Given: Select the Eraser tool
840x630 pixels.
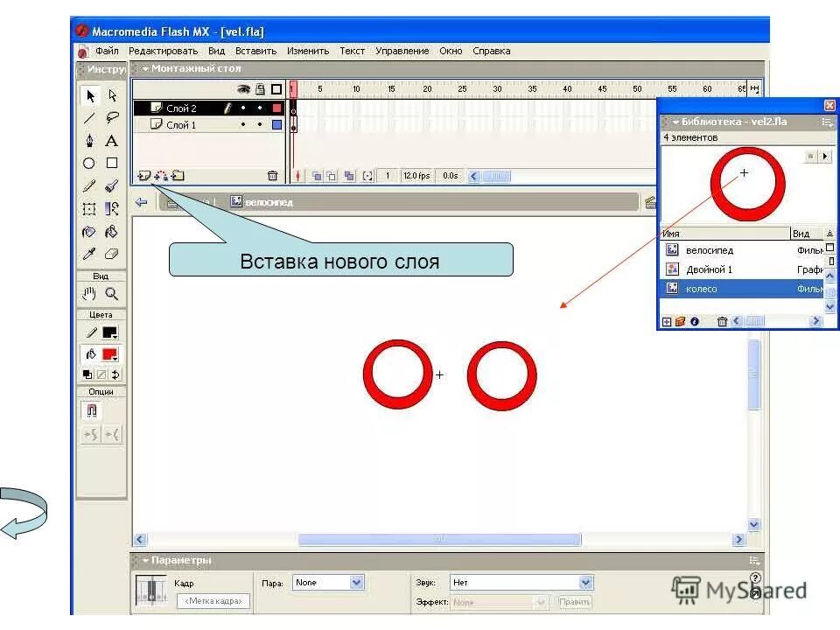Looking at the screenshot, I should click(x=111, y=254).
